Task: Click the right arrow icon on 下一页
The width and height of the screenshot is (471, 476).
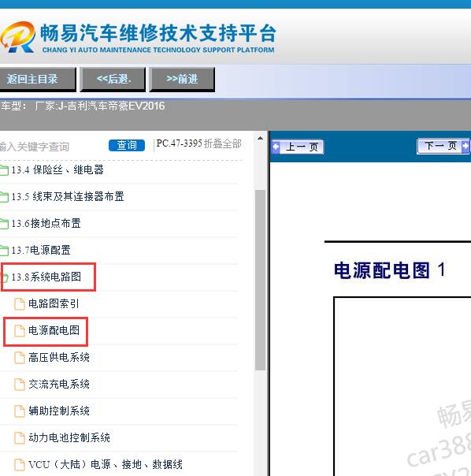Action: click(x=465, y=147)
